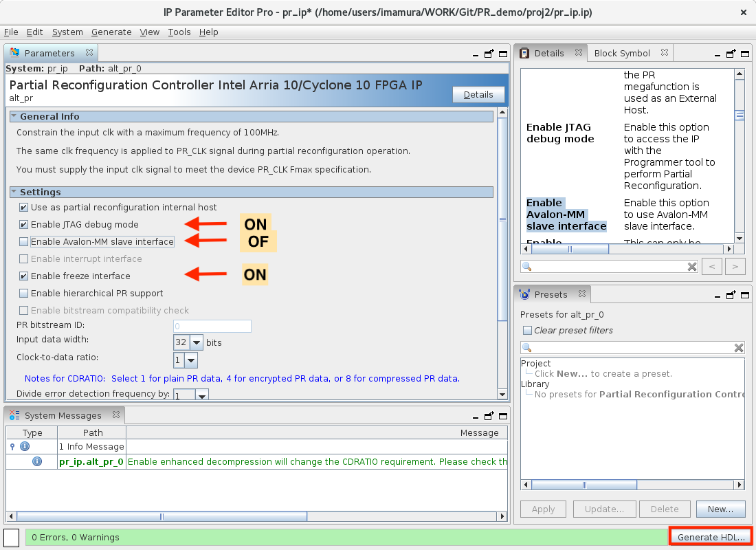Go to next search result in Details
Screen dimensions: 756x550
(735, 266)
